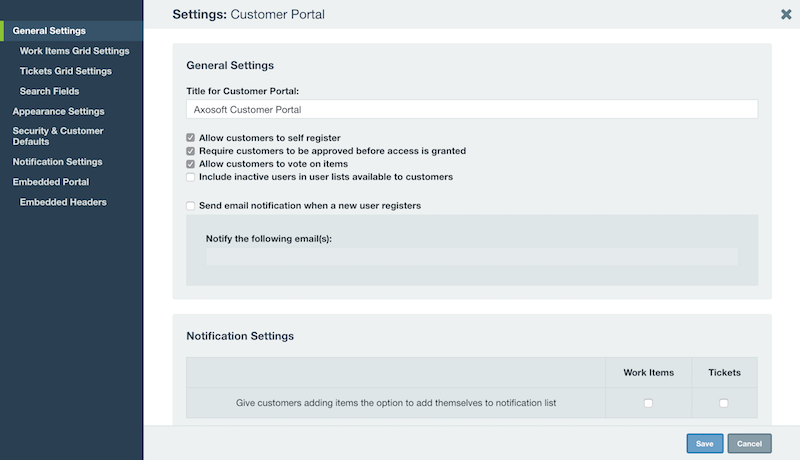Close the Customer Portal settings dialog
The image size is (800, 460).
[x=786, y=14]
